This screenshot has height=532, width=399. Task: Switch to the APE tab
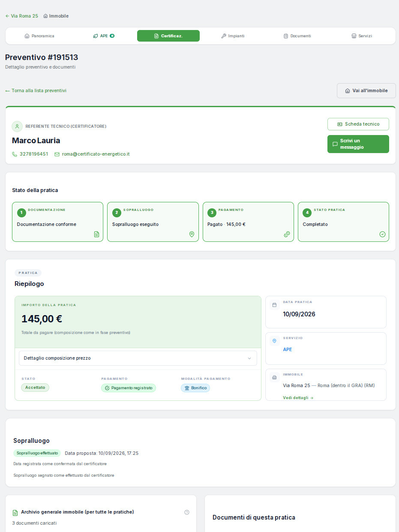pos(104,36)
